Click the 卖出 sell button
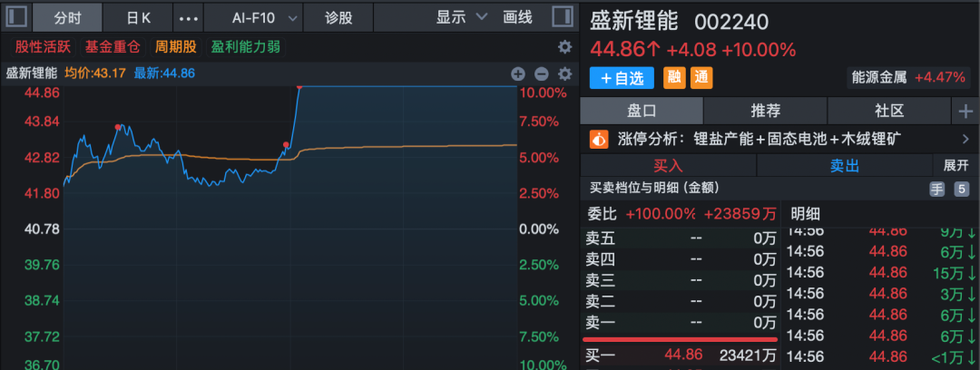This screenshot has height=370, width=980. pos(845,166)
